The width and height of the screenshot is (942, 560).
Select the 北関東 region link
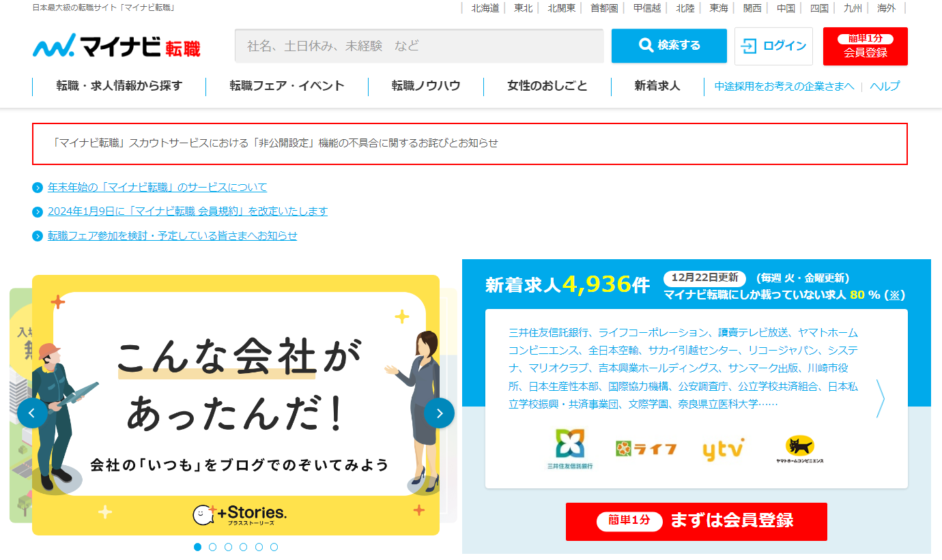click(x=562, y=8)
